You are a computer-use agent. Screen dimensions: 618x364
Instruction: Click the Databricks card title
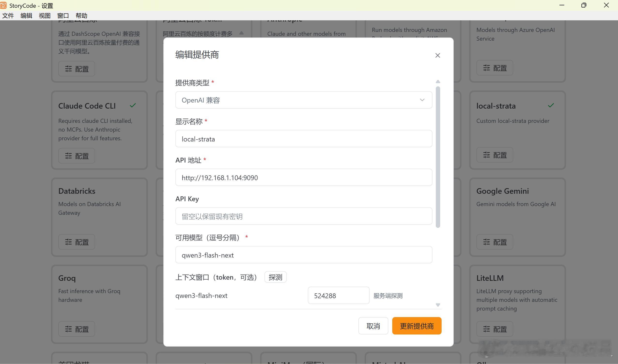77,191
